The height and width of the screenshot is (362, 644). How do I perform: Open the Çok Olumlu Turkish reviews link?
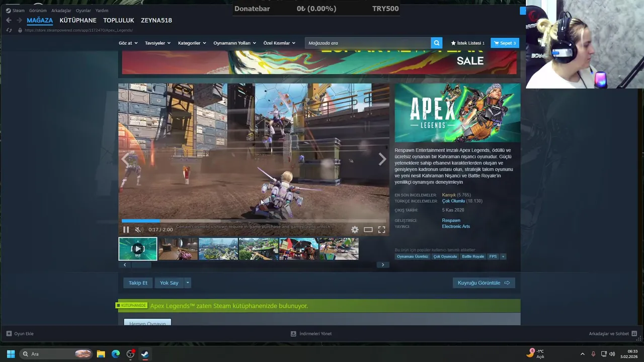tap(453, 201)
